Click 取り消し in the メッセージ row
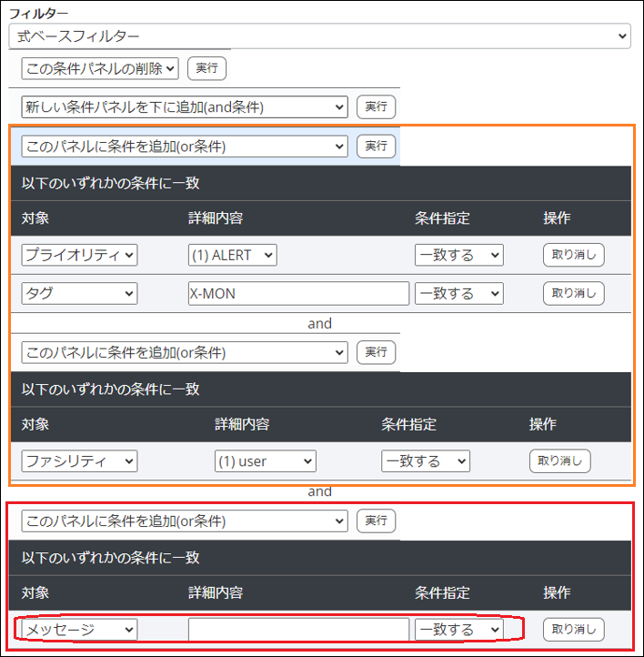The image size is (644, 657). pyautogui.click(x=573, y=629)
